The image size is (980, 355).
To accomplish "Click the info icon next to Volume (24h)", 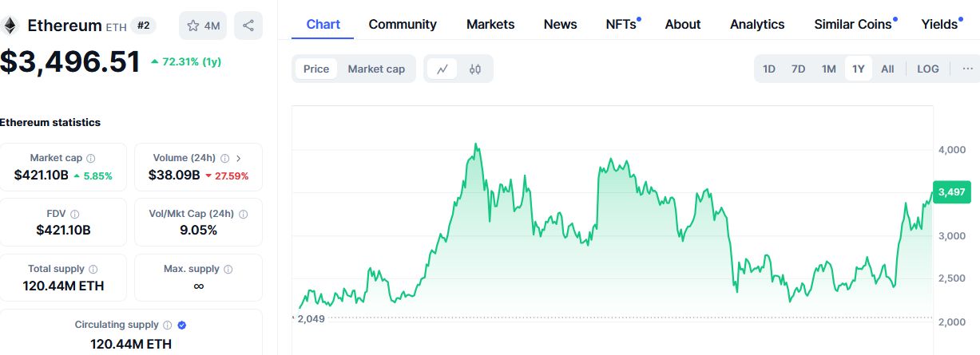I will click(225, 158).
